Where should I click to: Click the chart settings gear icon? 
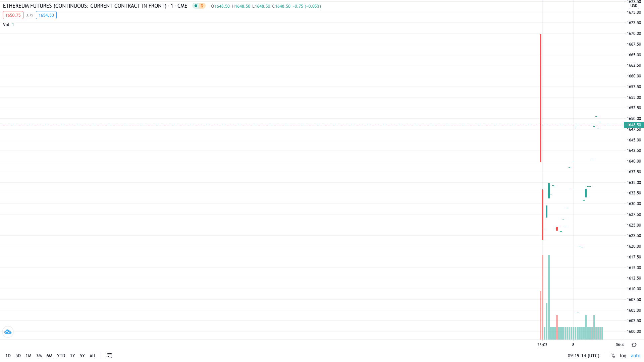pos(634,345)
